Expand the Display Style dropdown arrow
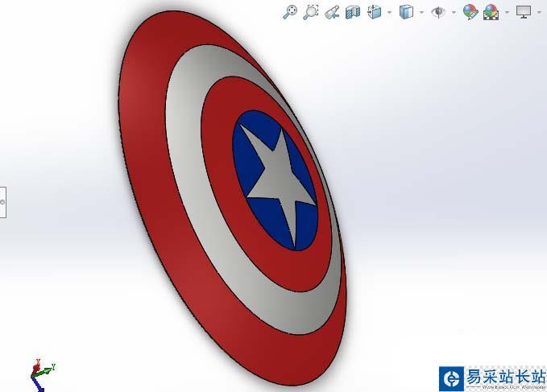Viewport: 547px width, 392px height. (x=422, y=13)
